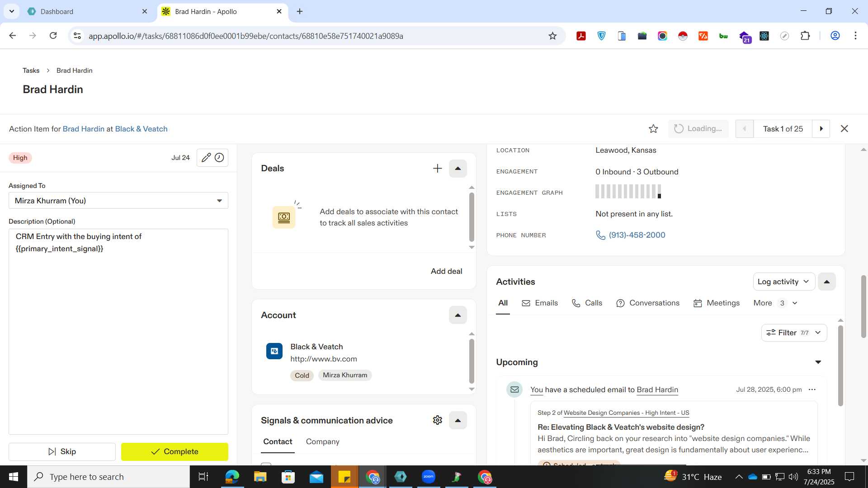Switch to the Dashboard browser tab
This screenshot has height=488, width=868.
click(88, 11)
